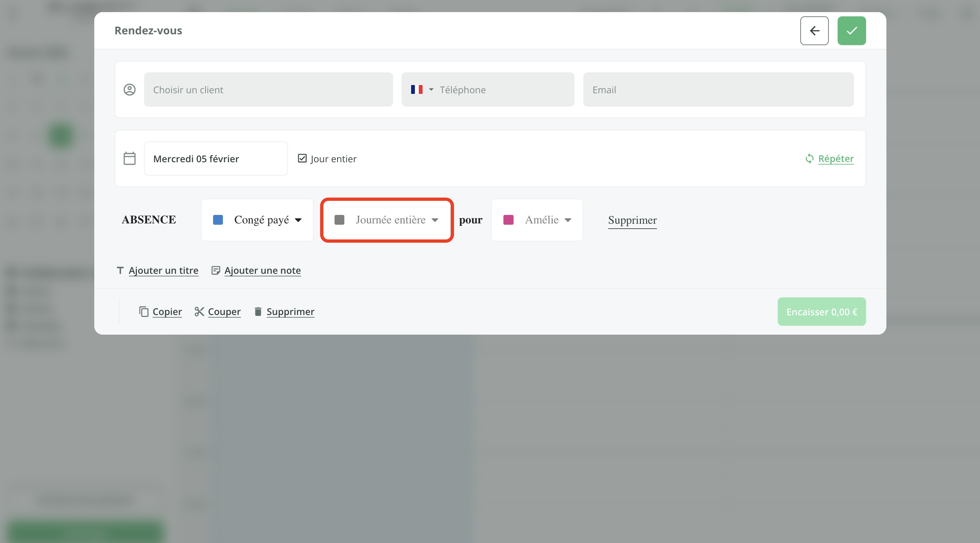Screen dimensions: 980x543
Task: Click the copy icon next to Copier
Action: click(x=143, y=311)
